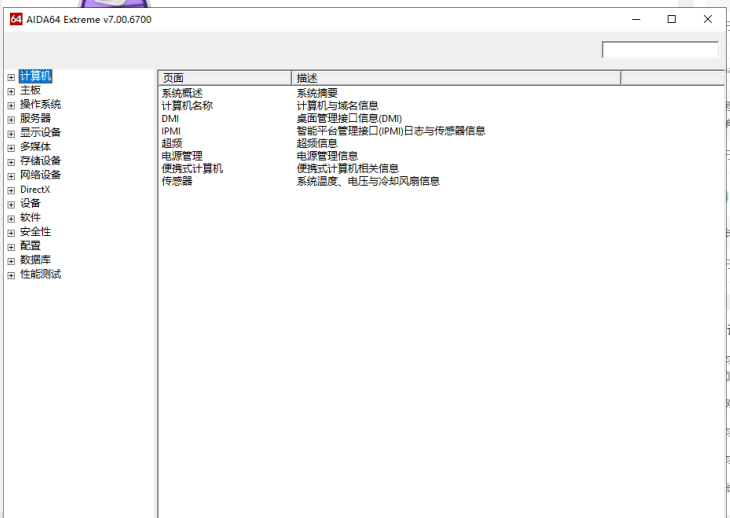The width and height of the screenshot is (730, 518).
Task: Open the 电源管理 page entry
Action: 182,156
